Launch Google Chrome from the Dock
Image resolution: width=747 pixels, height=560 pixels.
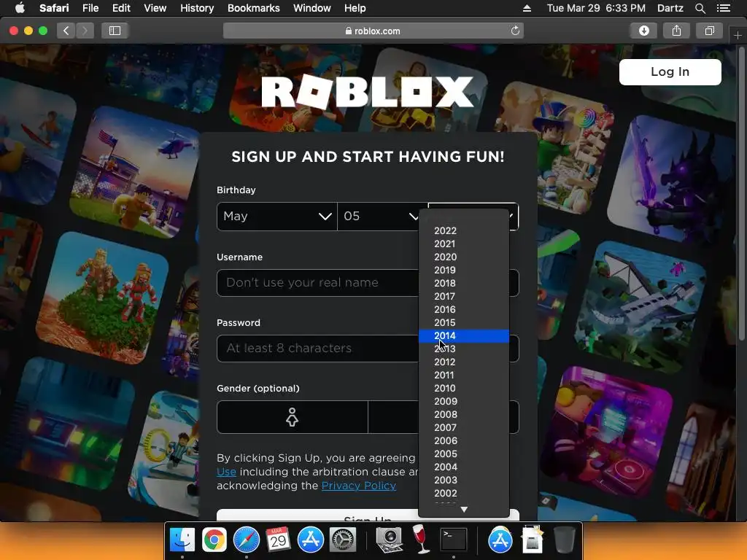coord(214,540)
